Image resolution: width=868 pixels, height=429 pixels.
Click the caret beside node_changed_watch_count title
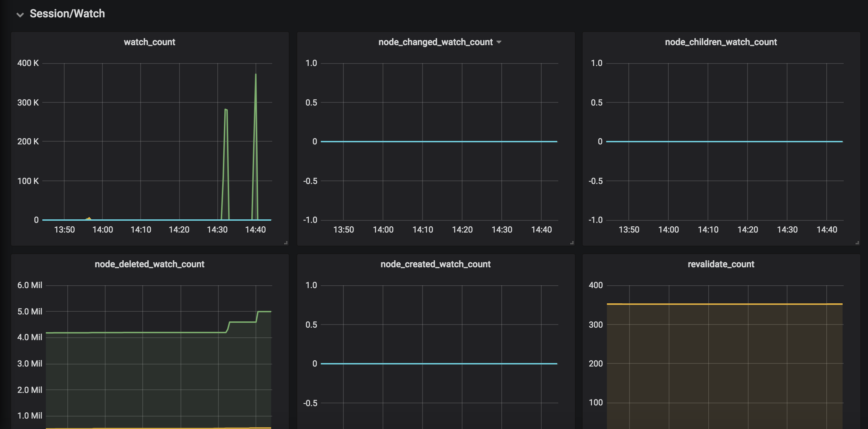[499, 42]
